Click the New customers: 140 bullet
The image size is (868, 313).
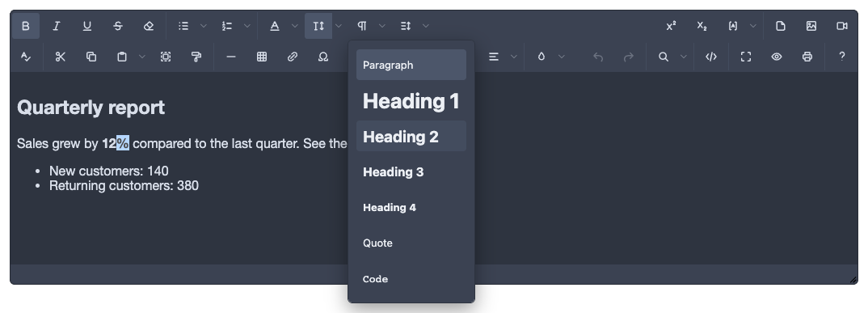109,171
